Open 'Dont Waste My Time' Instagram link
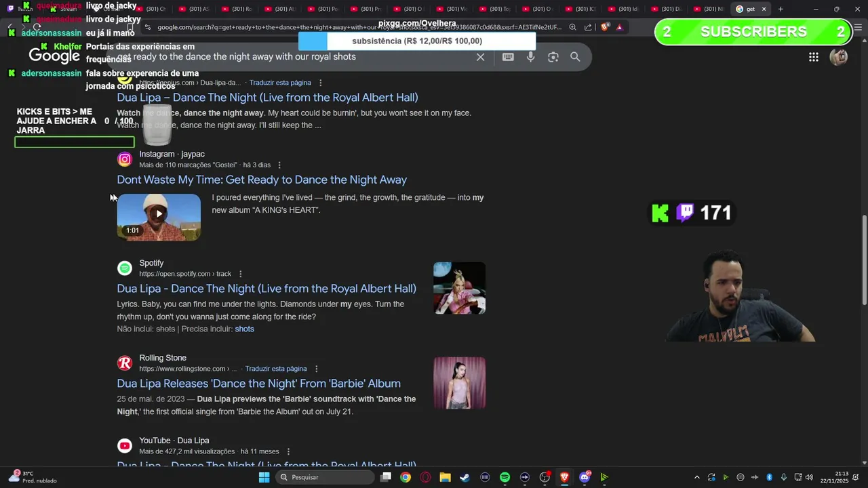868x488 pixels. 262,180
